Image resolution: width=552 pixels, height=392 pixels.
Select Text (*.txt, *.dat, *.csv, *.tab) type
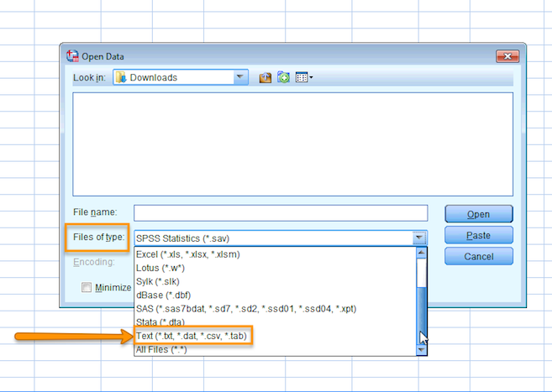coord(275,336)
